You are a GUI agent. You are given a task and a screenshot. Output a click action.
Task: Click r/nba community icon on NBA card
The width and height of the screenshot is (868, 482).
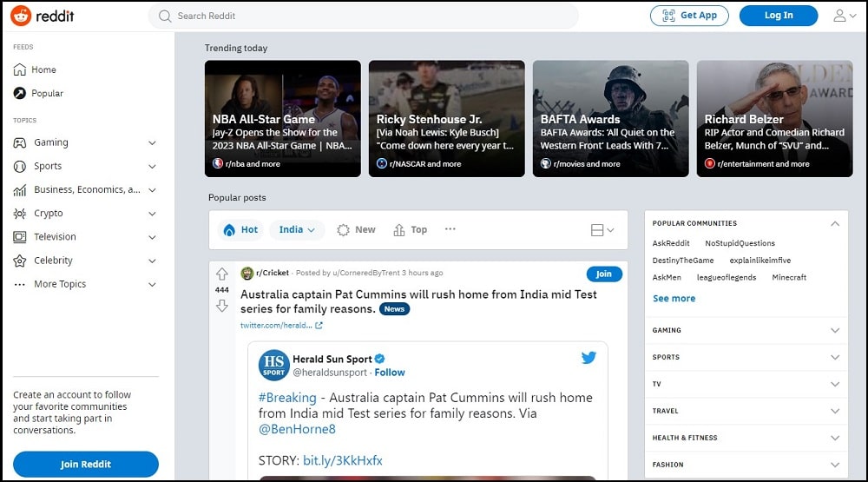pos(218,163)
